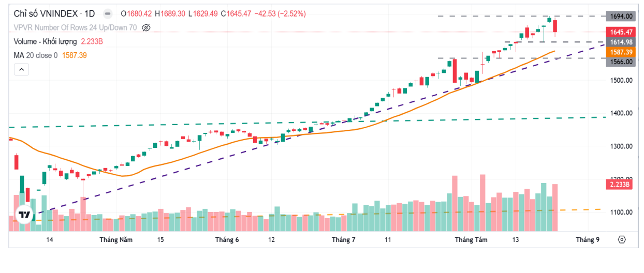Screen dimensions: 644x273
Task: Click the 2.233B volume axis label
Action: (620, 185)
